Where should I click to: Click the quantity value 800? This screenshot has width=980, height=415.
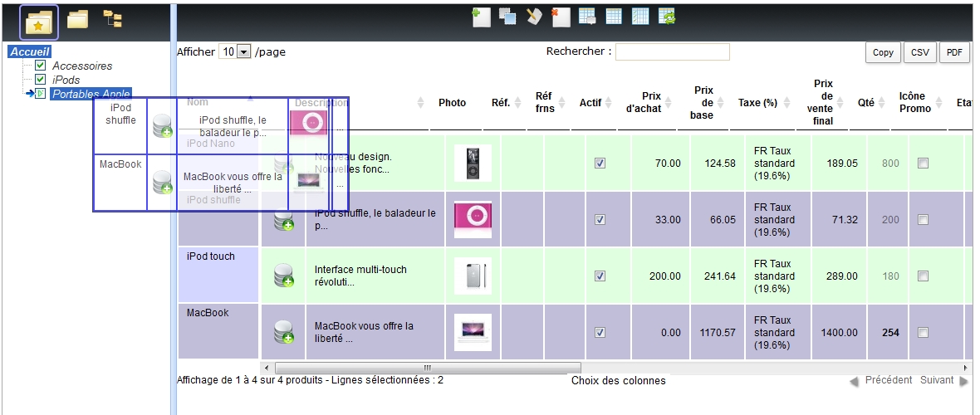[890, 164]
